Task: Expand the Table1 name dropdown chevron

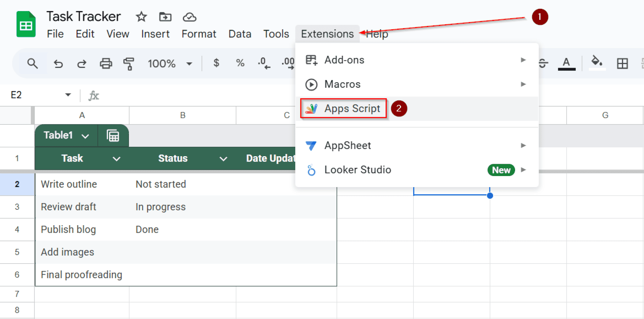Action: click(x=85, y=136)
